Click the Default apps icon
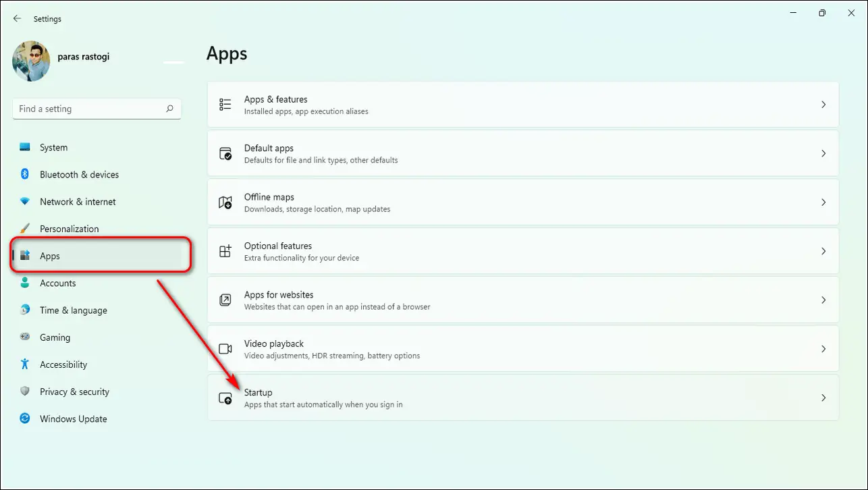868x490 pixels. [x=225, y=153]
